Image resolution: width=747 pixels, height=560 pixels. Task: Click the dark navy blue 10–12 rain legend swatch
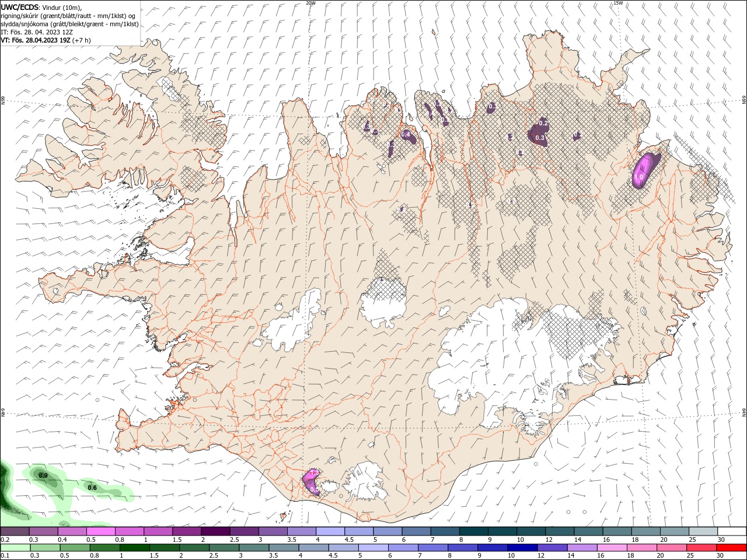click(522, 548)
